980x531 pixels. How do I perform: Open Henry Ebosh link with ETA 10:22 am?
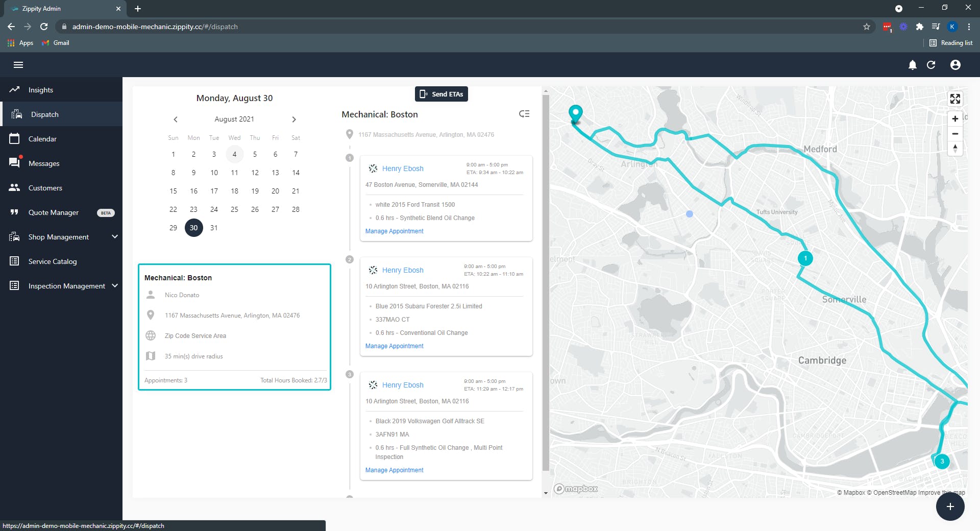click(402, 270)
